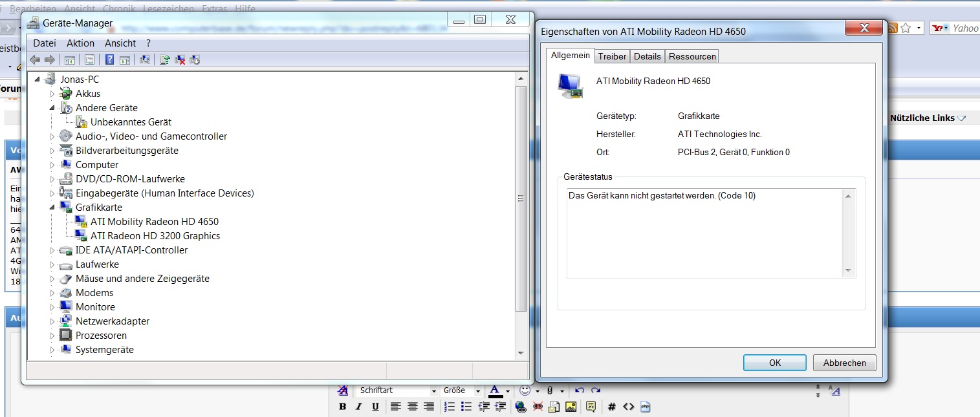The image size is (980, 417).
Task: Collapse the Grafikkarte node
Action: click(x=53, y=208)
